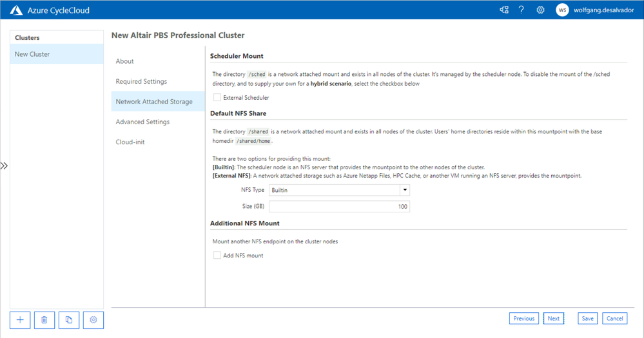The height and width of the screenshot is (338, 644).
Task: Switch to Required Settings tab
Action: [141, 82]
